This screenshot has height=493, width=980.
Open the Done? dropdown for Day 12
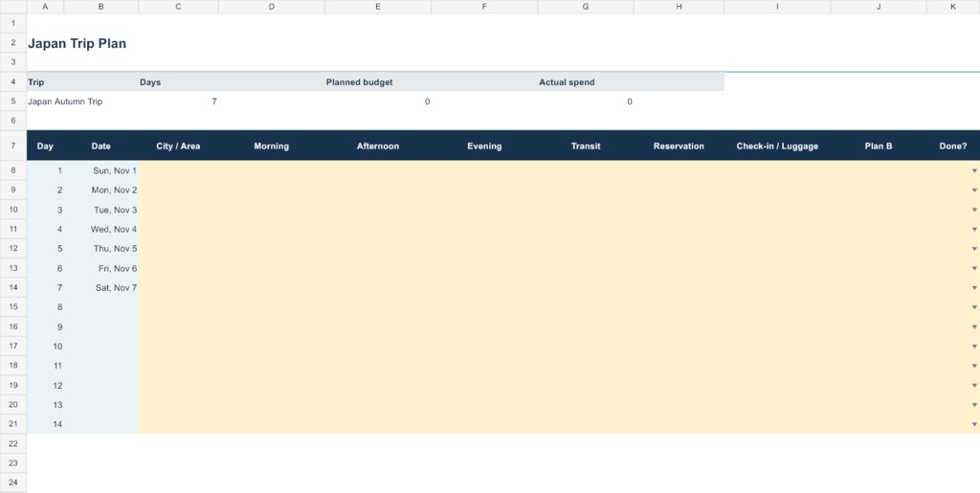[x=973, y=386]
